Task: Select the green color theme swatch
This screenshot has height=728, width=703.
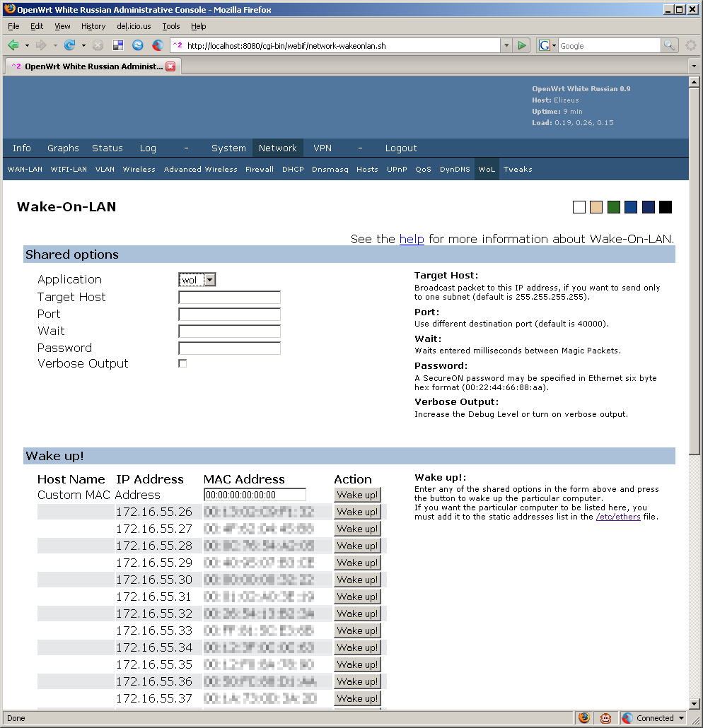Action: click(614, 207)
